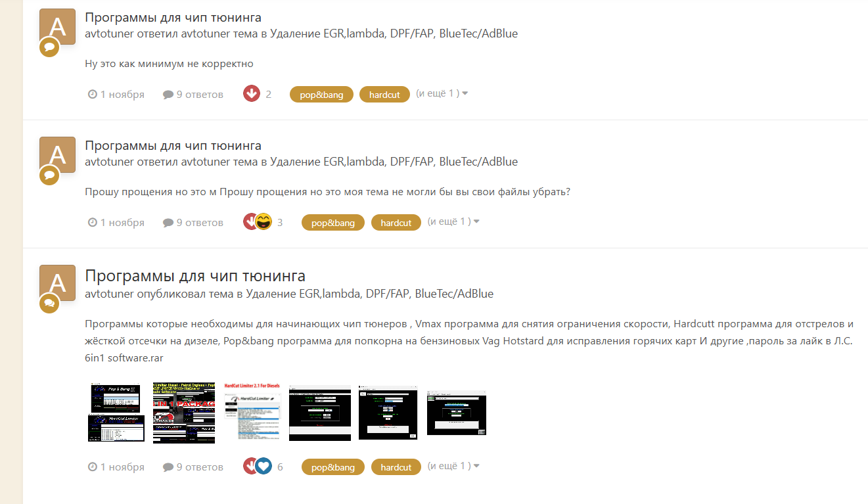Click the laughing emoji reaction on second post
This screenshot has width=868, height=504.
point(263,222)
